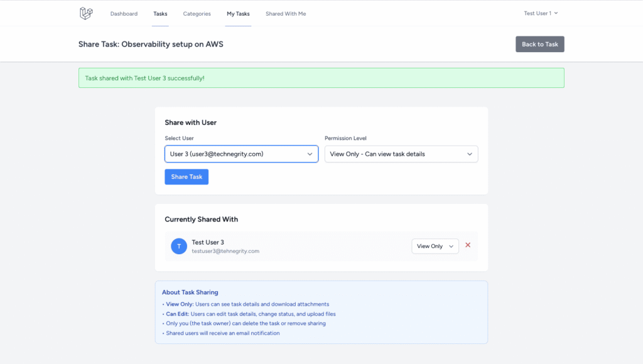Viewport: 643px width, 364px height.
Task: Open the Select User dropdown
Action: click(241, 154)
